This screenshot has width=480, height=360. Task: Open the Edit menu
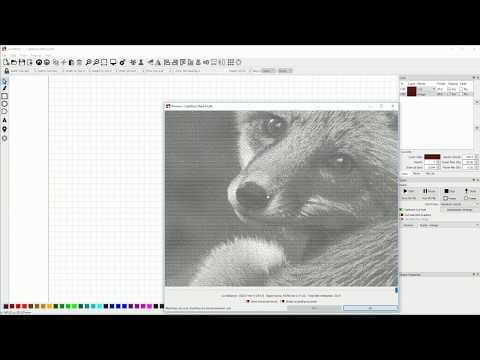point(13,55)
